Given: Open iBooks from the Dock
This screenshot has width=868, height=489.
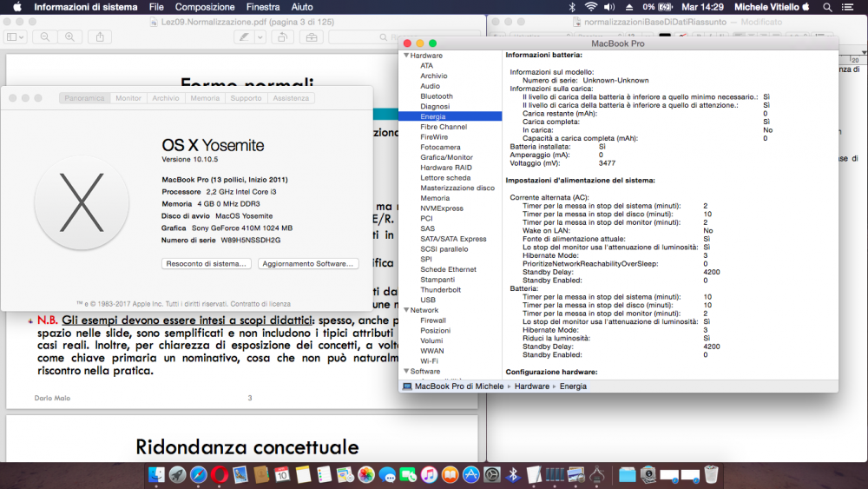Looking at the screenshot, I should 450,474.
